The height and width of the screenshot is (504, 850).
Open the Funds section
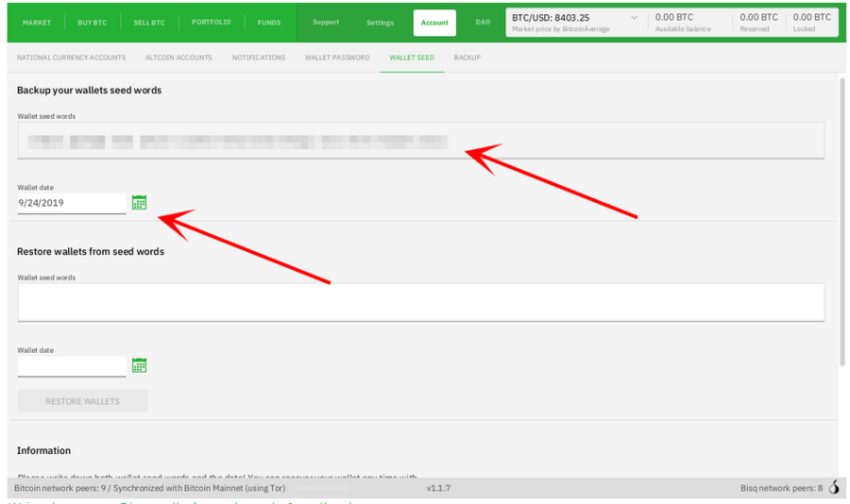(268, 23)
